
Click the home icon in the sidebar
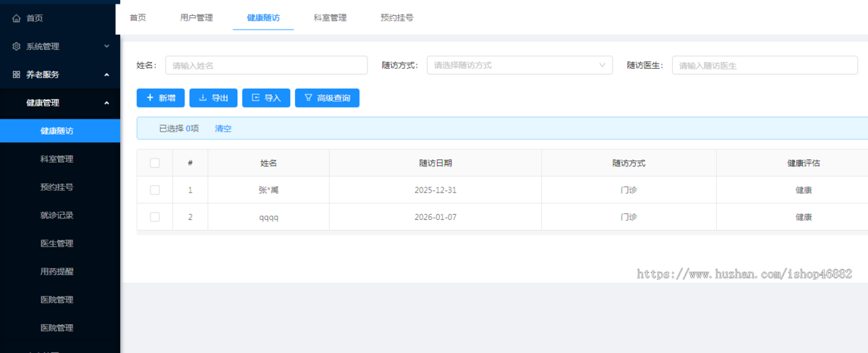coord(17,18)
